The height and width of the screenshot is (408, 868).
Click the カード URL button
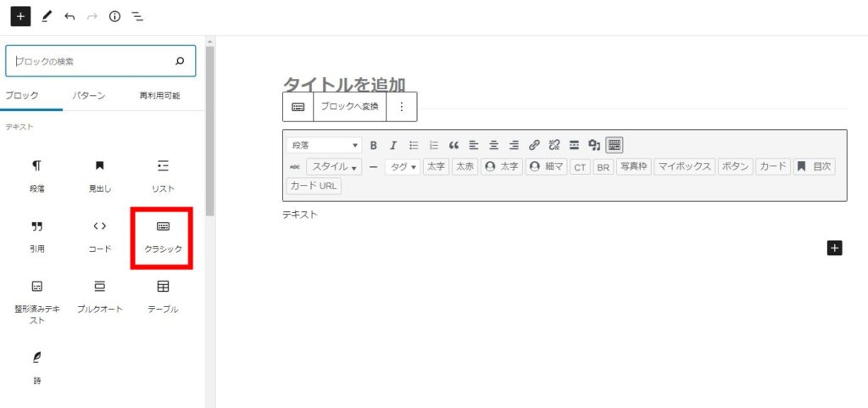point(314,186)
